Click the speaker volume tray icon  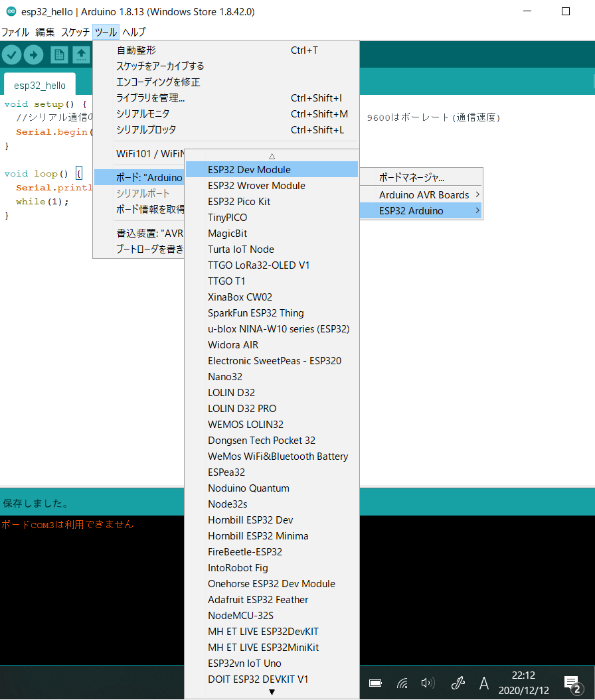428,683
